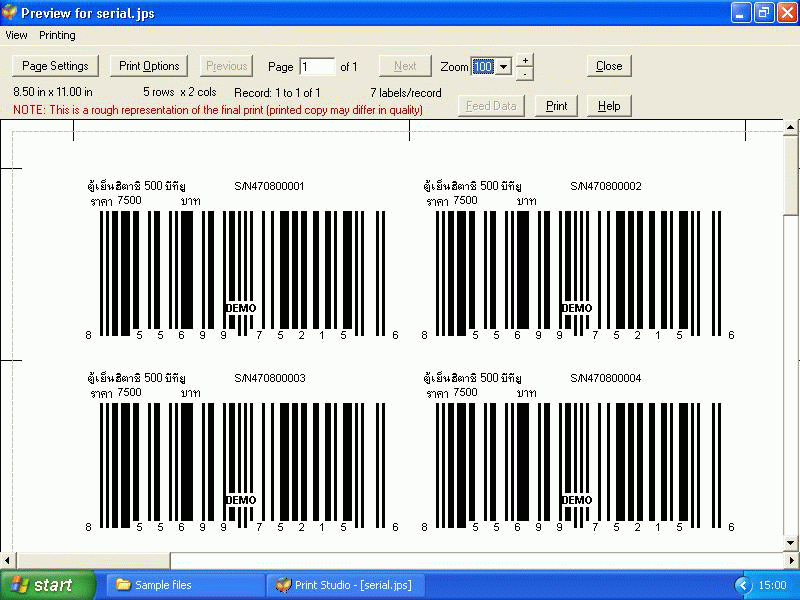Open Print Options

coord(149,66)
